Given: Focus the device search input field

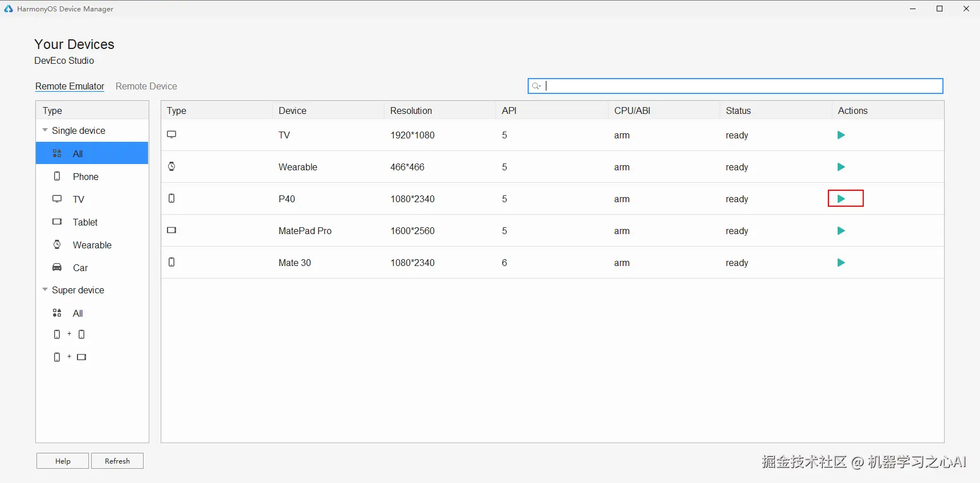Looking at the screenshot, I should 741,86.
